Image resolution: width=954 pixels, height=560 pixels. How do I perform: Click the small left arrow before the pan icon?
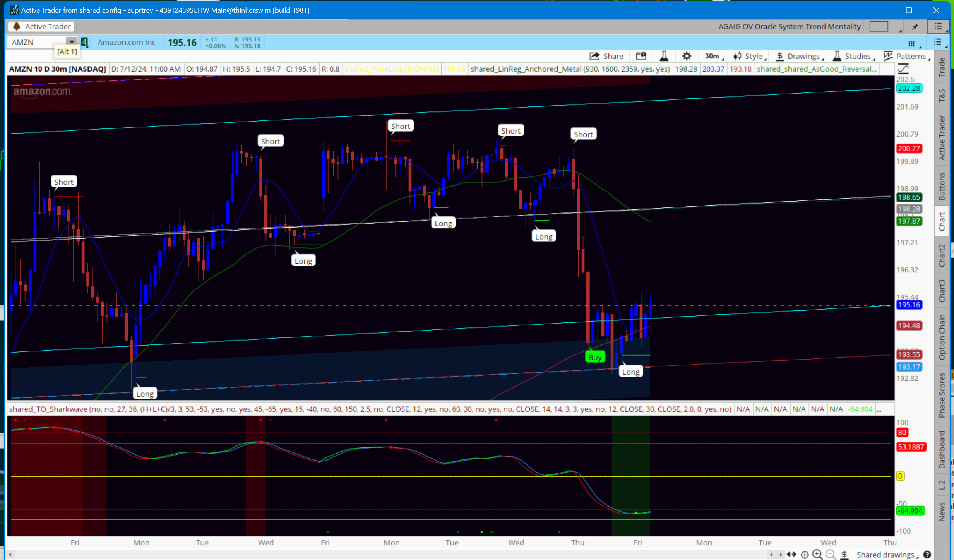coord(772,555)
